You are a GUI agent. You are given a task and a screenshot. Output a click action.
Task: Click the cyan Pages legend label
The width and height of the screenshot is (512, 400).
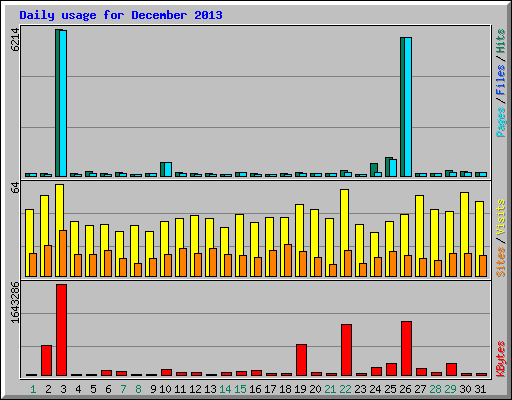[x=500, y=122]
